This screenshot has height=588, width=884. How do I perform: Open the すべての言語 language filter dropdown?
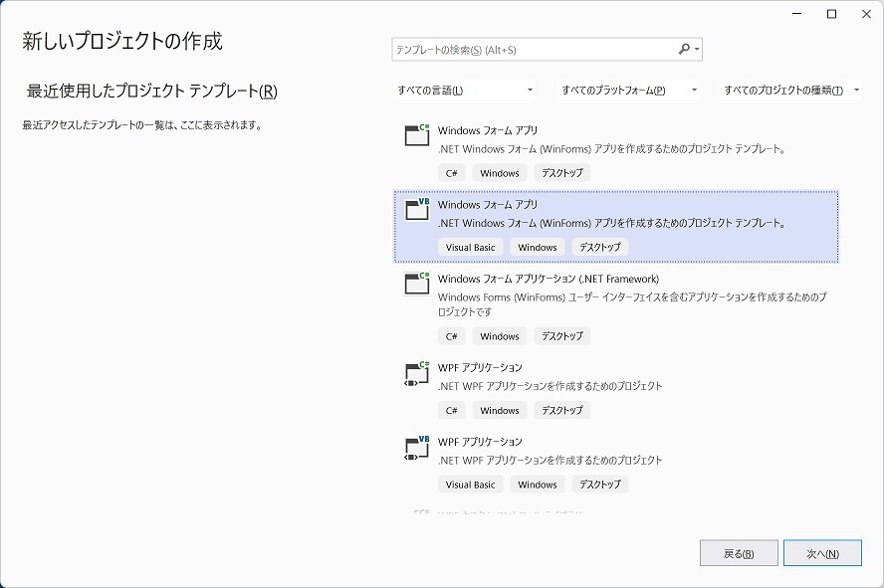(x=465, y=90)
